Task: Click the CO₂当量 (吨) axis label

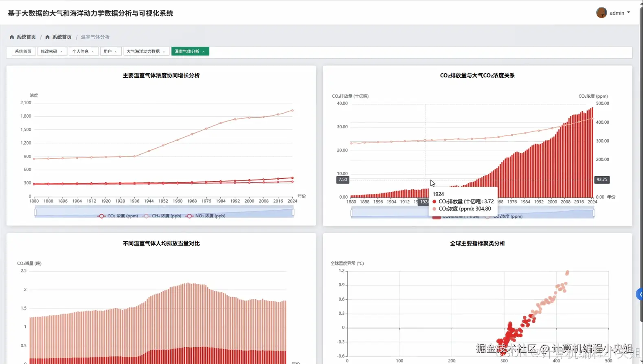Action: (x=29, y=263)
